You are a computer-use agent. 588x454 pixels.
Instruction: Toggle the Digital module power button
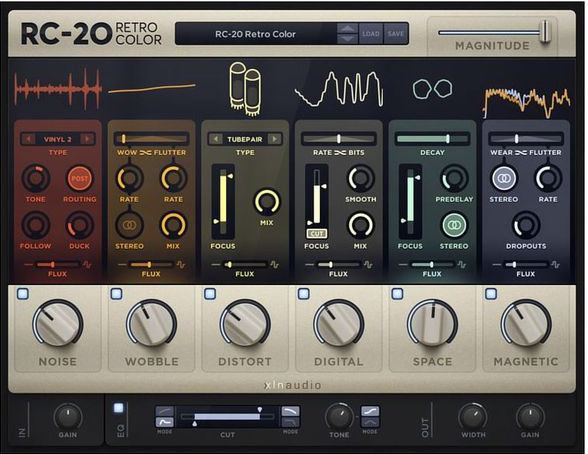tap(304, 294)
